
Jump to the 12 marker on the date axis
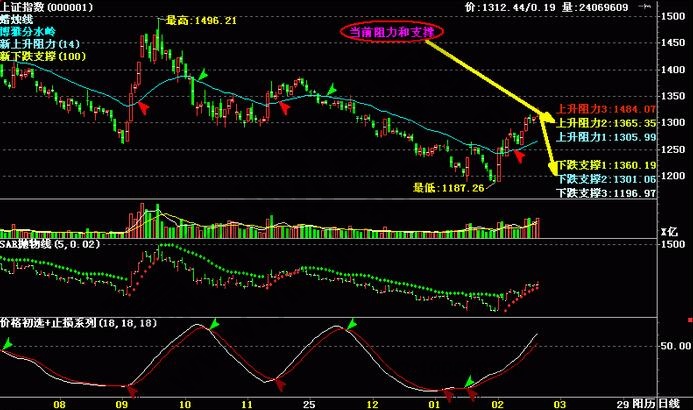coord(372,402)
